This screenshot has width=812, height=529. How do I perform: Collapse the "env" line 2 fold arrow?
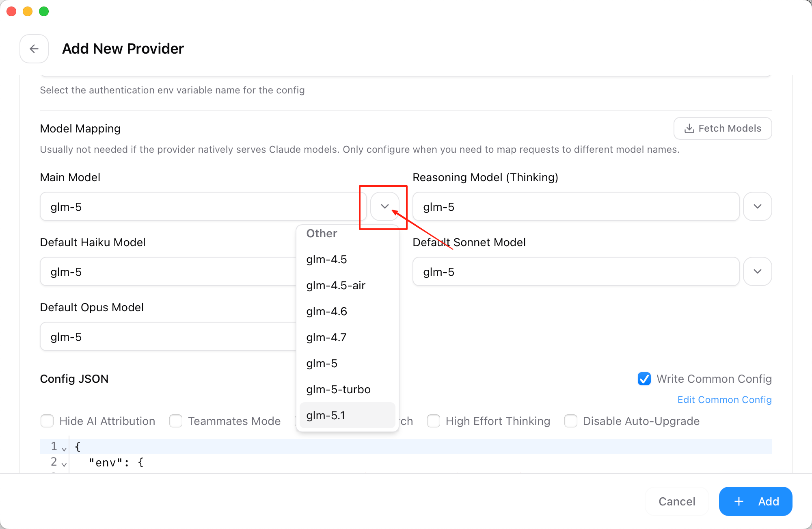[x=64, y=464]
